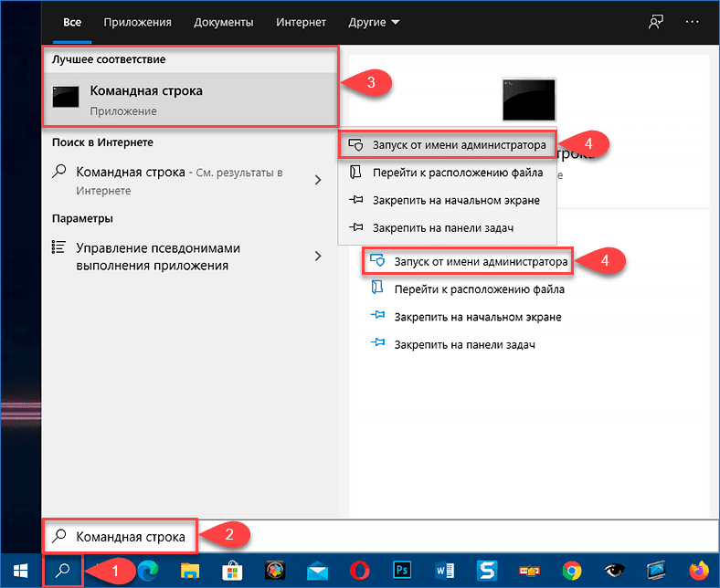Choose 'Запуск от имени администратора' in context menu
720x588 pixels.
click(x=447, y=145)
